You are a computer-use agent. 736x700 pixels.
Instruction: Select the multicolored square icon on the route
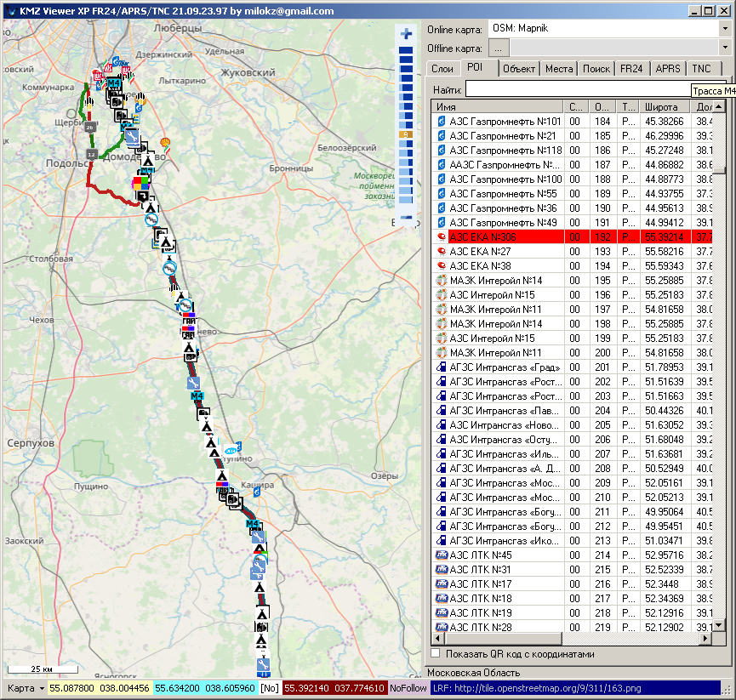[x=140, y=183]
